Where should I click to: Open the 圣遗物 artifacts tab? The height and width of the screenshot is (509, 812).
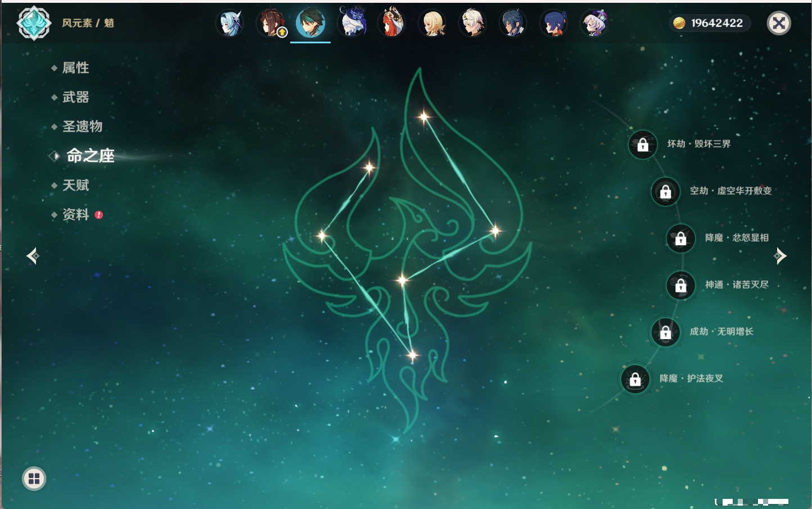[82, 127]
